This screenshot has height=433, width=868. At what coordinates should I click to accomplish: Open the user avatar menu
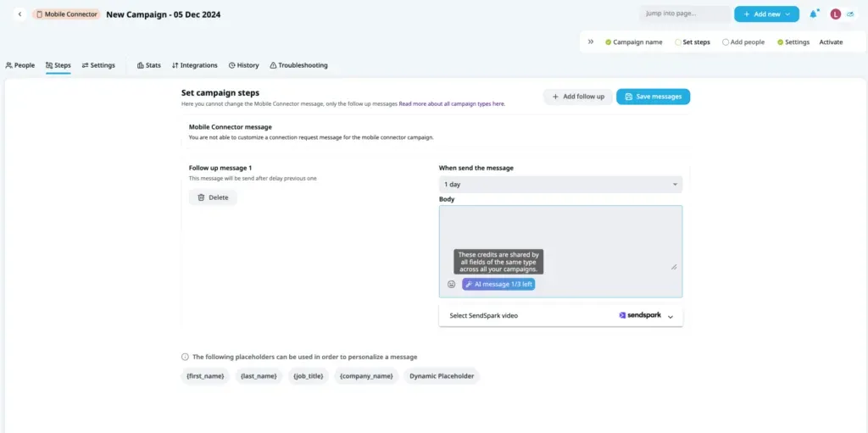pyautogui.click(x=835, y=14)
